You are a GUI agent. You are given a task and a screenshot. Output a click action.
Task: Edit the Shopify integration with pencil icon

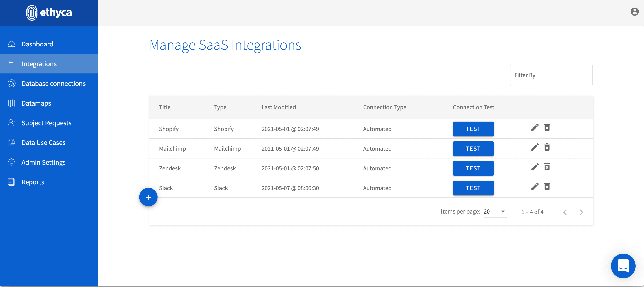coord(535,127)
